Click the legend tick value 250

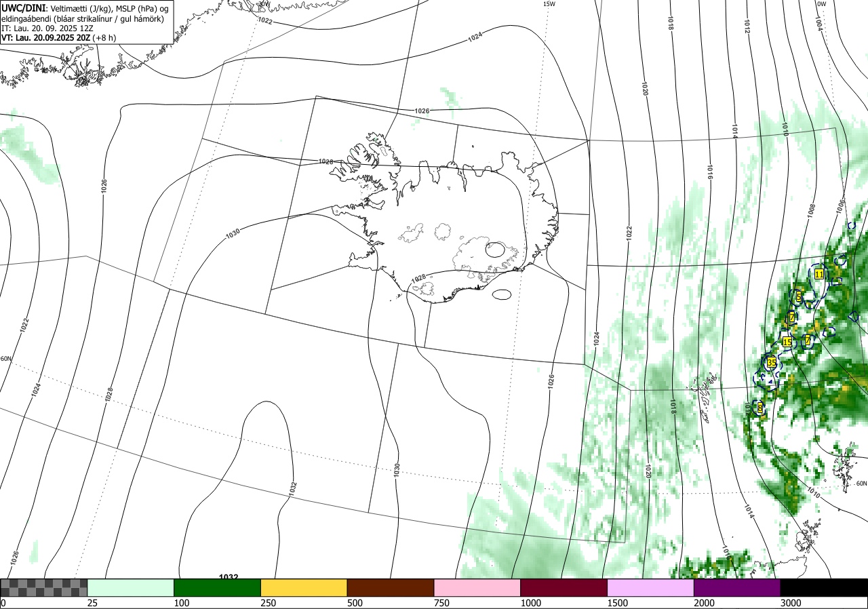pyautogui.click(x=269, y=603)
